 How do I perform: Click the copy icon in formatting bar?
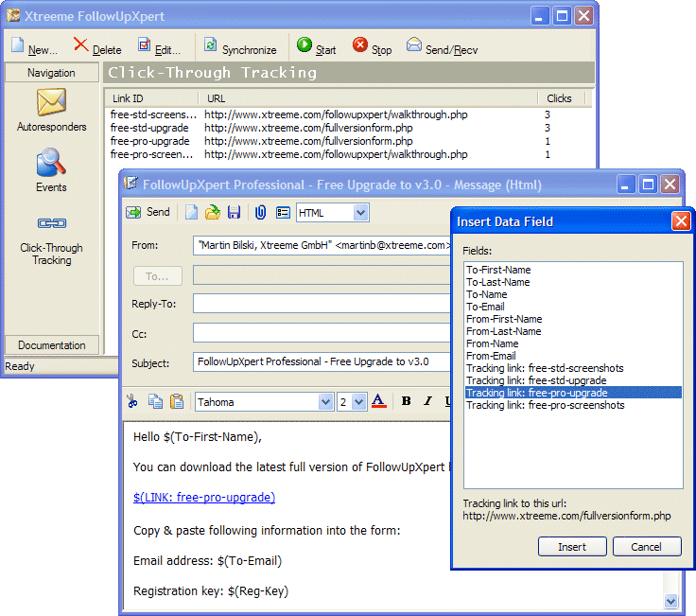coord(155,401)
